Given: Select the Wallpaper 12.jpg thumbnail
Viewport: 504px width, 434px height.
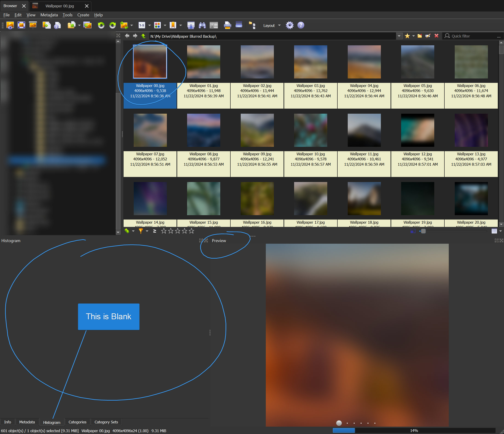Looking at the screenshot, I should click(x=417, y=130).
